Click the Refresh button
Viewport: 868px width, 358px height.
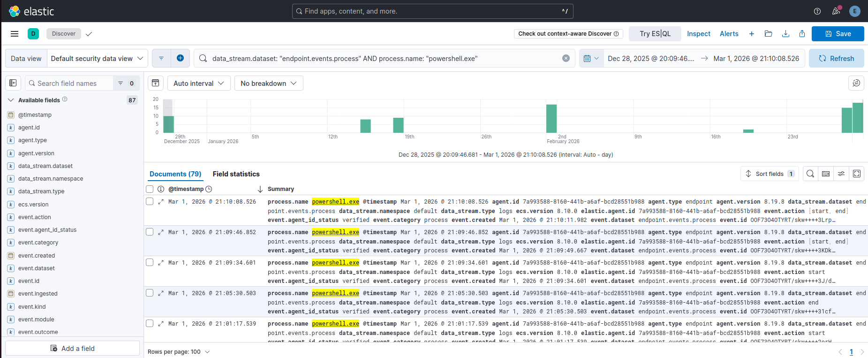(x=837, y=58)
